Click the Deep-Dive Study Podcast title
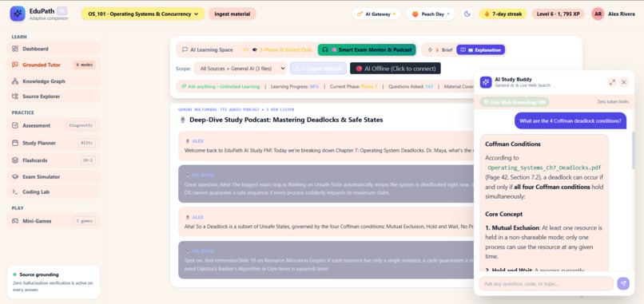Viewport: 644px width, 304px height. 286,120
